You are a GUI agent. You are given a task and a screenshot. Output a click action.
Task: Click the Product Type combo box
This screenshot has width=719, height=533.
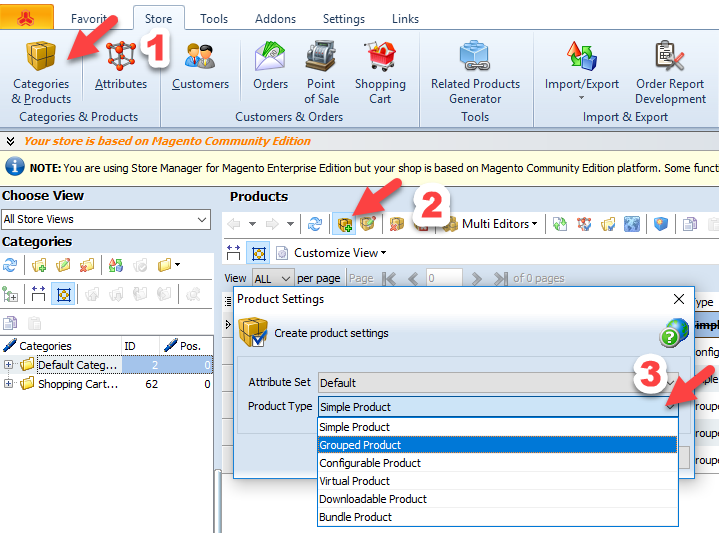[498, 407]
